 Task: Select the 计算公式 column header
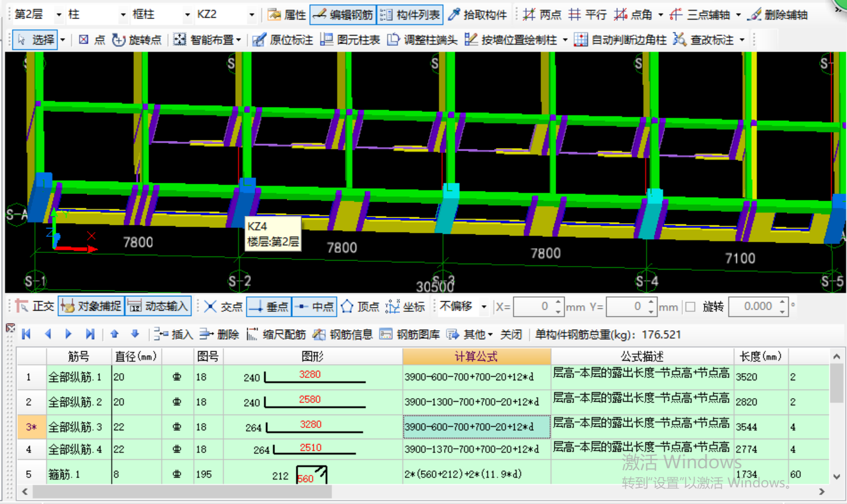476,356
